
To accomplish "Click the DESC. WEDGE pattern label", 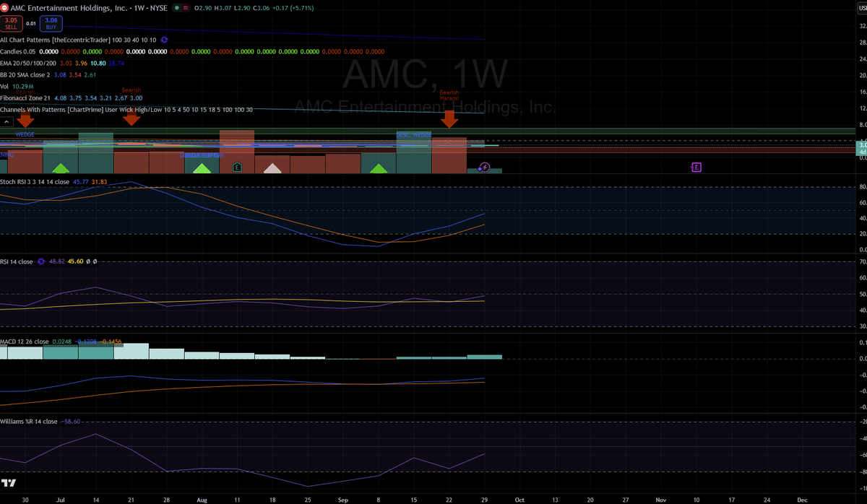I will [414, 135].
